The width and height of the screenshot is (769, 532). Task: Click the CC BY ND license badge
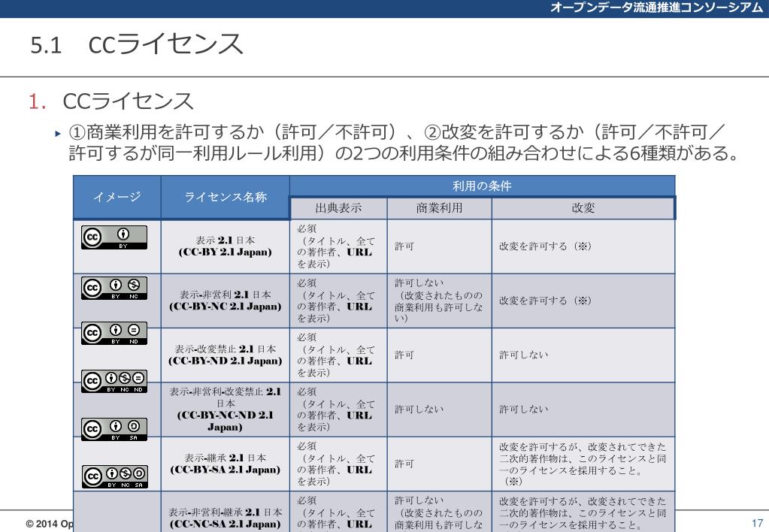(x=114, y=334)
